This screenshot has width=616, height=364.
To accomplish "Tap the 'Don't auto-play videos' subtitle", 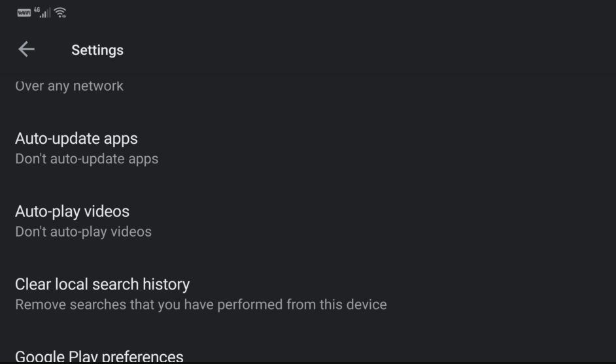I will click(x=83, y=232).
